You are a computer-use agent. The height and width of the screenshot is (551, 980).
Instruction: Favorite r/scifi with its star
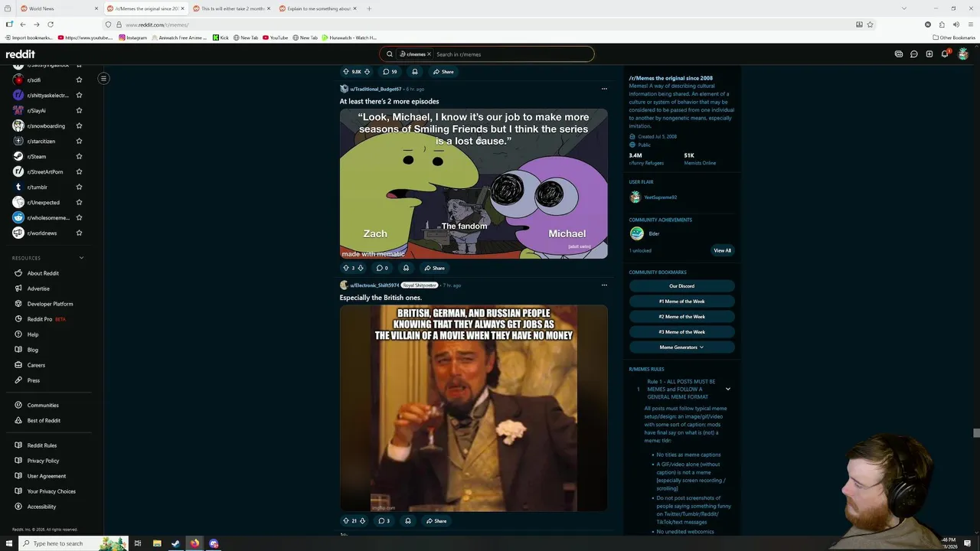(79, 80)
